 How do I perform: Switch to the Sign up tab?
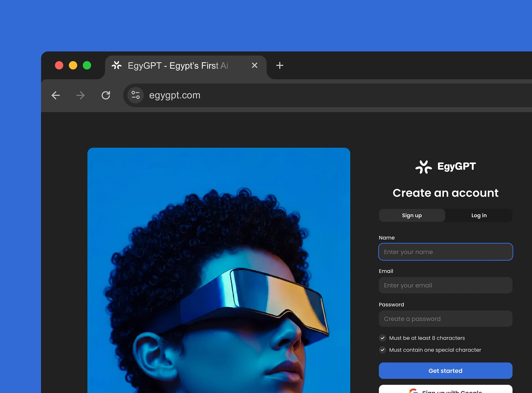pos(412,215)
